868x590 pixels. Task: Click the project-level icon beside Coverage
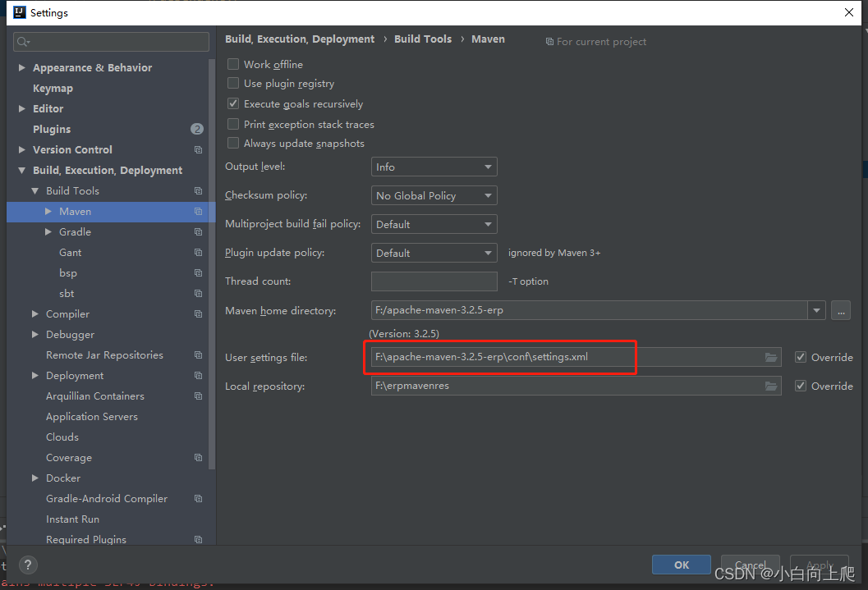[x=198, y=457]
